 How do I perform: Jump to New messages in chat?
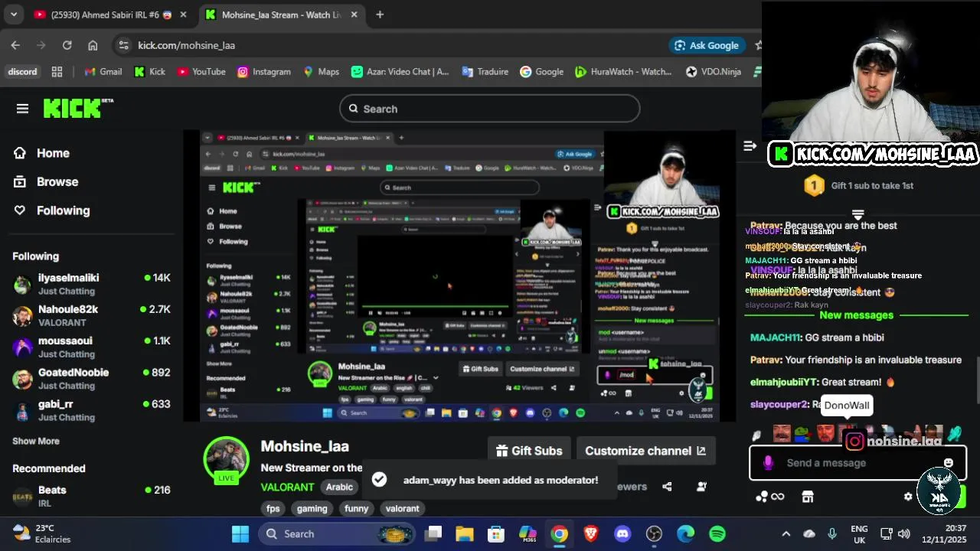[856, 315]
